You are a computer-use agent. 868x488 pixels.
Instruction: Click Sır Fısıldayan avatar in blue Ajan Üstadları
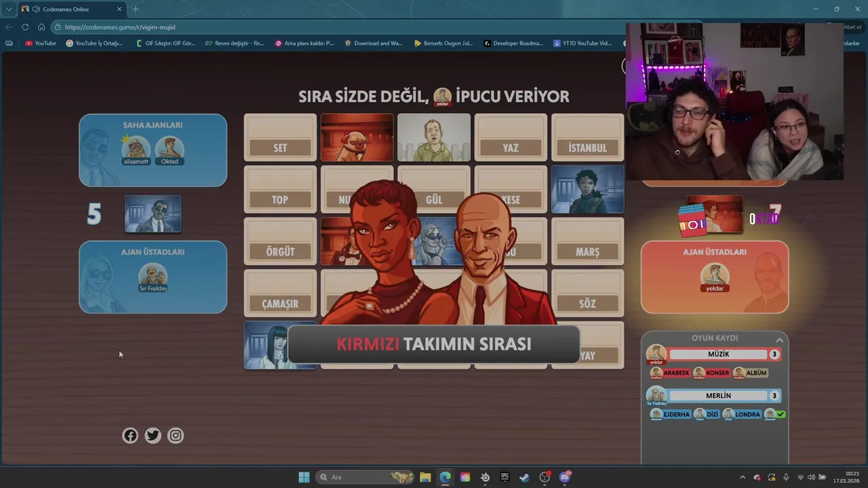153,278
